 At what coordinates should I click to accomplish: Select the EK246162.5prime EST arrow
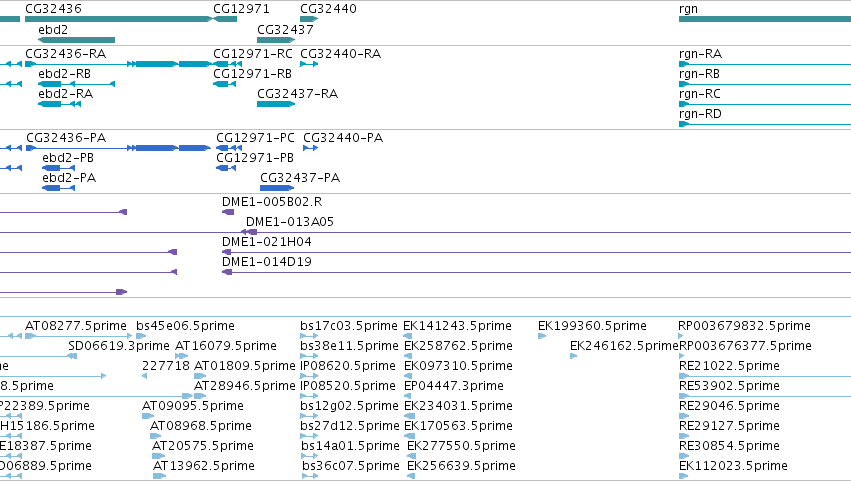tap(574, 356)
